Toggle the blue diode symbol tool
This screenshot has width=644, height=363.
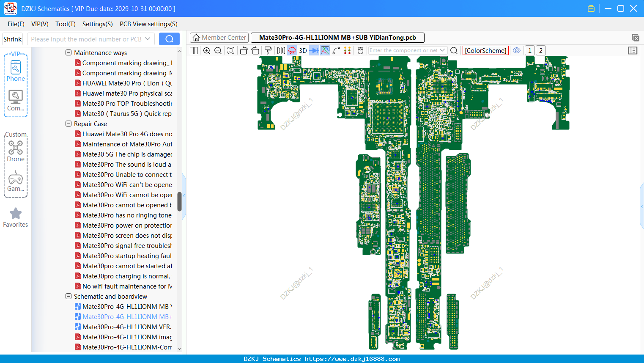point(314,50)
